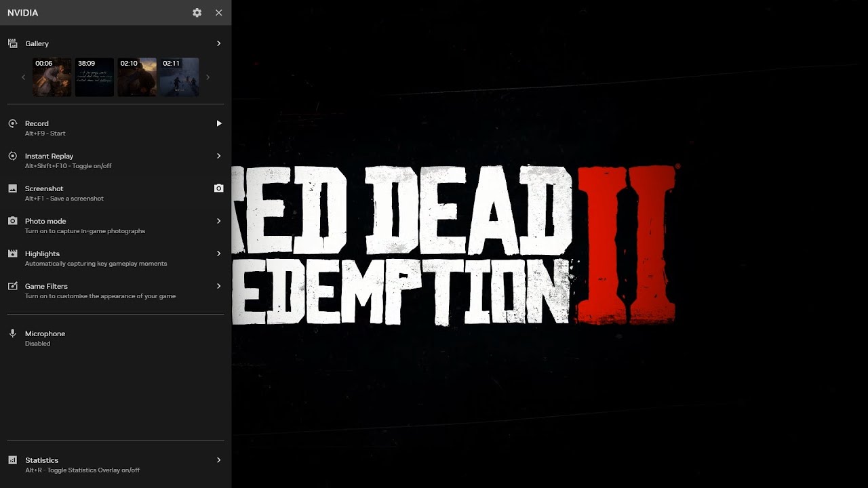Select the Screenshot menu entry

pyautogui.click(x=44, y=188)
